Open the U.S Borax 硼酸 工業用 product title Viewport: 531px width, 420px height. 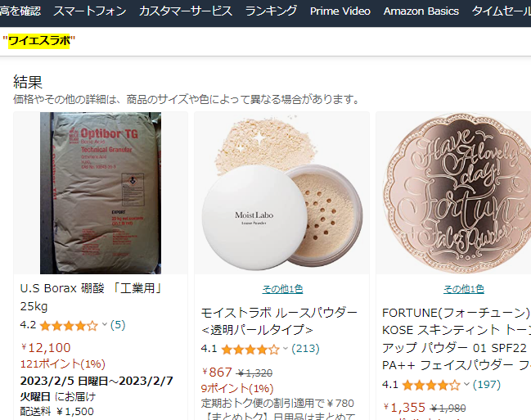coord(92,297)
